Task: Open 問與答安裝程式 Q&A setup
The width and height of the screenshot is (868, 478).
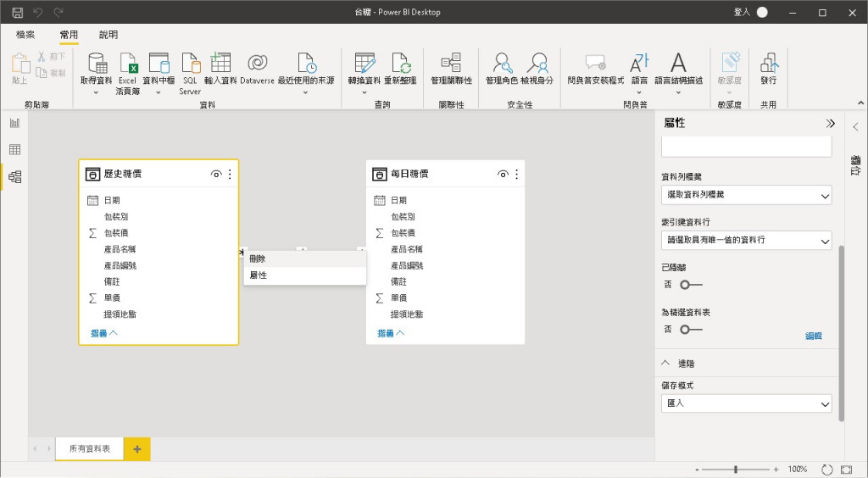Action: point(596,69)
